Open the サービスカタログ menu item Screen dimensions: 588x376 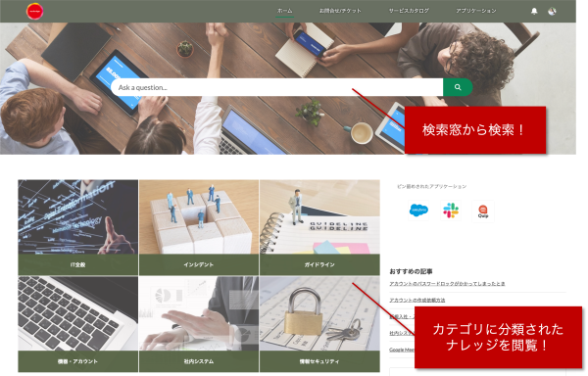coord(409,11)
